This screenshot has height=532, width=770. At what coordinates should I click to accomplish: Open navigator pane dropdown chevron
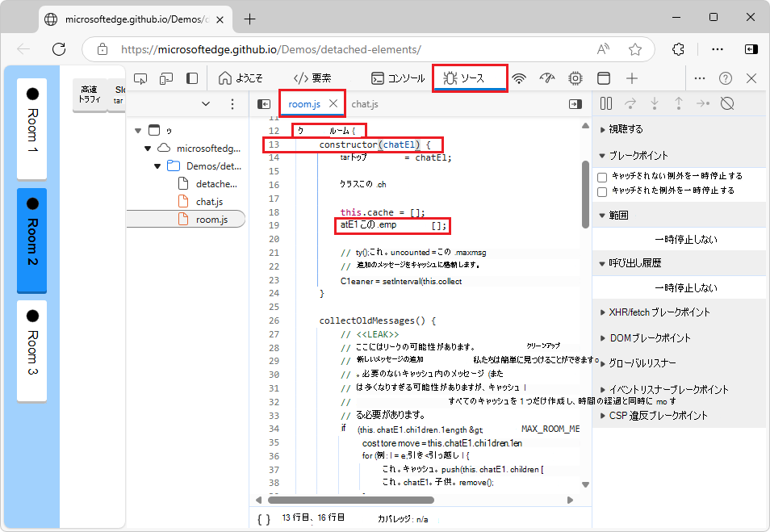click(206, 103)
